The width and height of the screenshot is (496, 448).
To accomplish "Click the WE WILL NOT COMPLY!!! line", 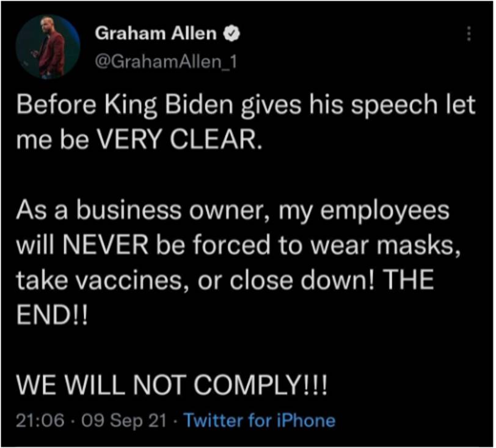I will click(x=170, y=387).
